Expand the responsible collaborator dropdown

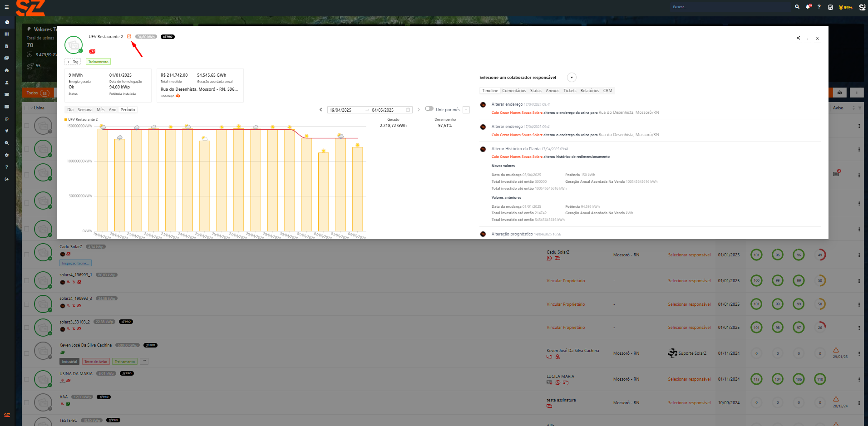572,78
